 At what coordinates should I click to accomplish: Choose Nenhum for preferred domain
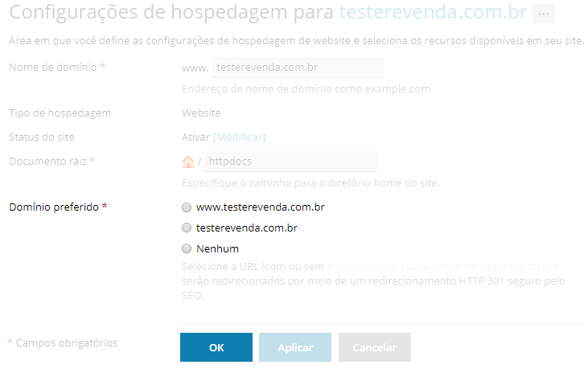187,248
